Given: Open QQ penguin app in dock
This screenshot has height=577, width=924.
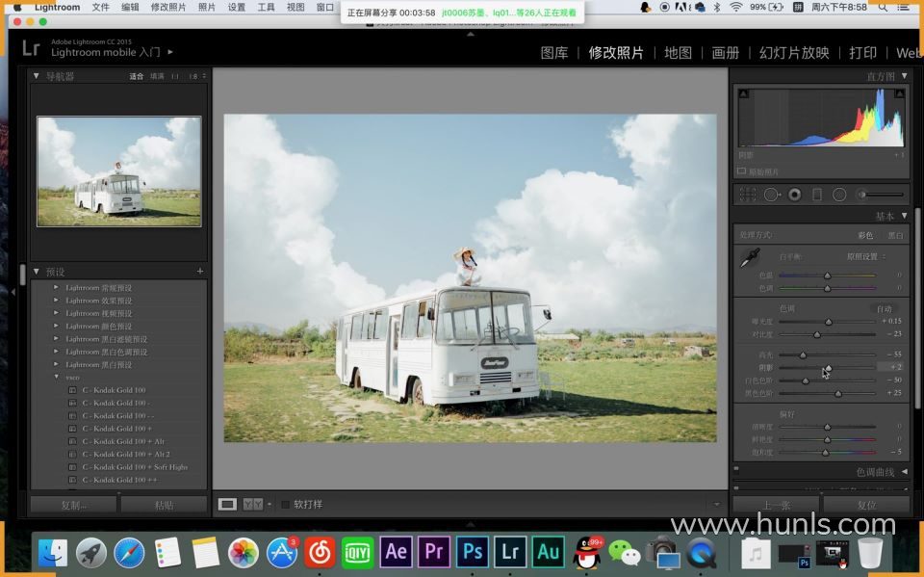Looking at the screenshot, I should pyautogui.click(x=587, y=553).
